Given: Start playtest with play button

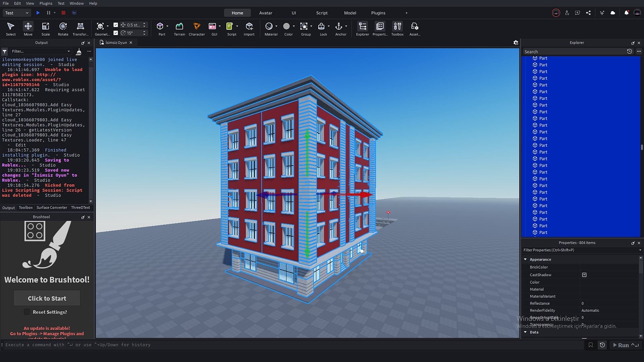Looking at the screenshot, I should pyautogui.click(x=38, y=13).
